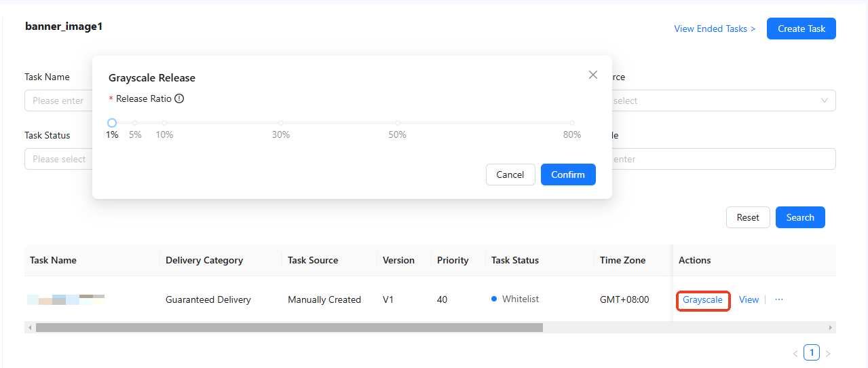Go to the previous page arrow
The image size is (868, 368).
[795, 353]
